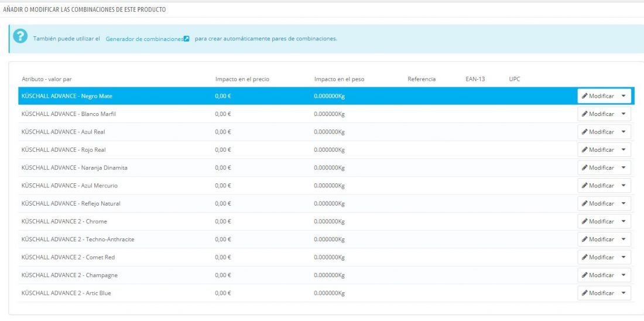Expand dropdown arrow on Reflejo Natural row
Image resolution: width=644 pixels, height=321 pixels.
coord(624,203)
